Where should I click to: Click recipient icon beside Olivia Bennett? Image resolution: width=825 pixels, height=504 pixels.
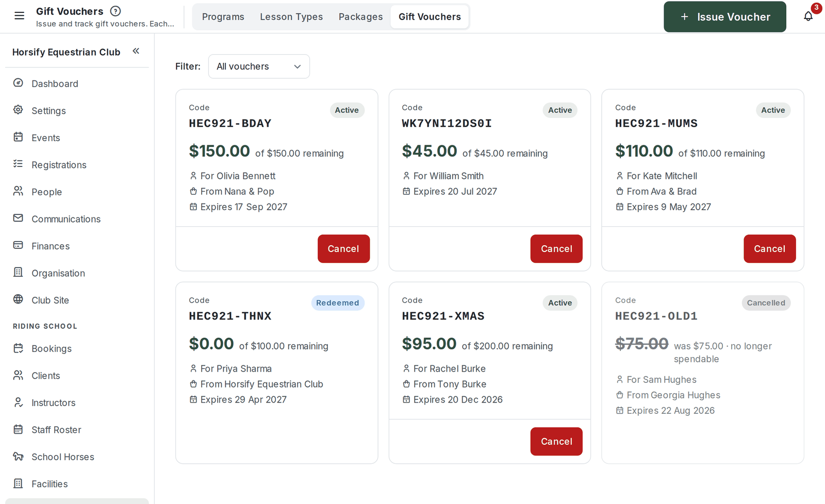(193, 176)
